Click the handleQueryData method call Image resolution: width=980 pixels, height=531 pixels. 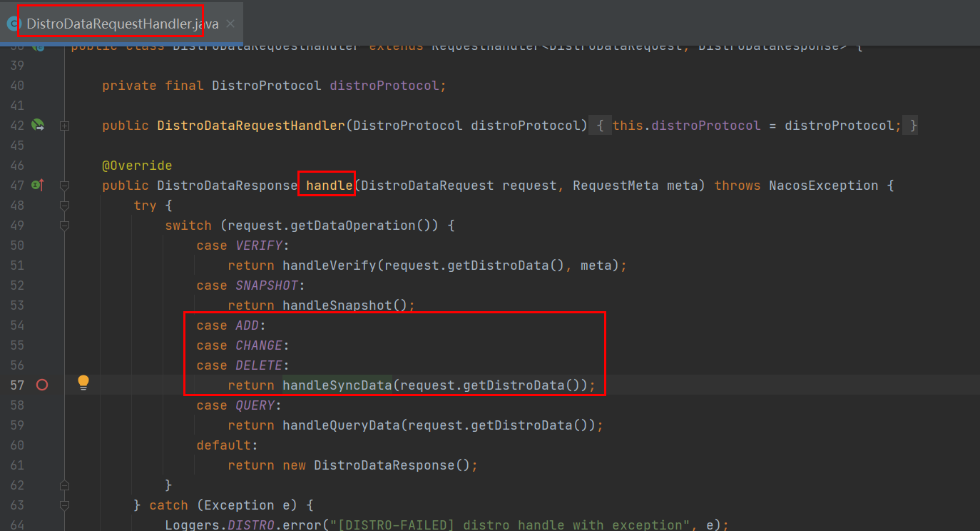click(341, 425)
